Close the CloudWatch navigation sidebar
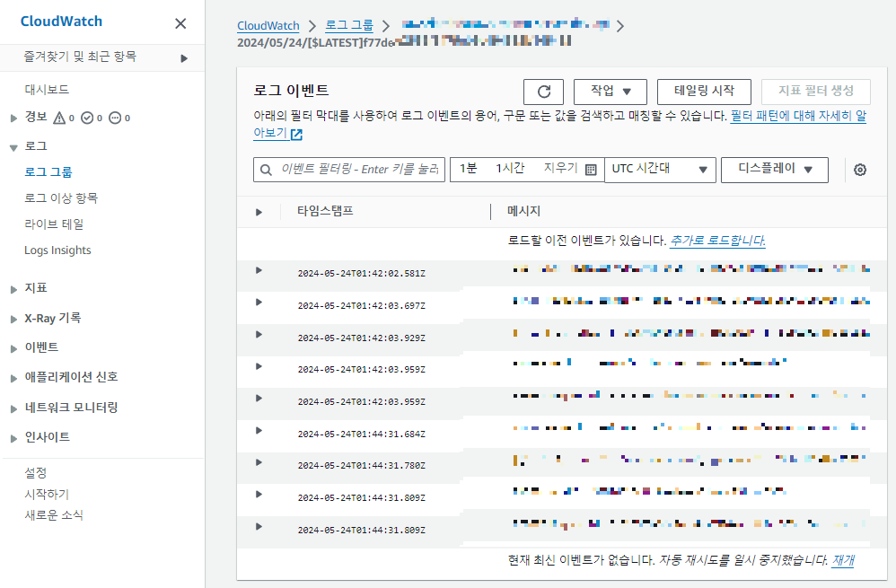The image size is (896, 588). click(x=180, y=23)
